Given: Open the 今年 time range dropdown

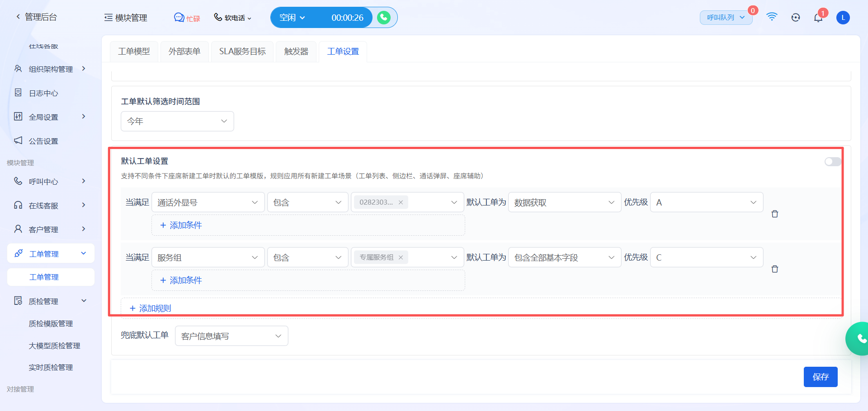Looking at the screenshot, I should [x=177, y=121].
